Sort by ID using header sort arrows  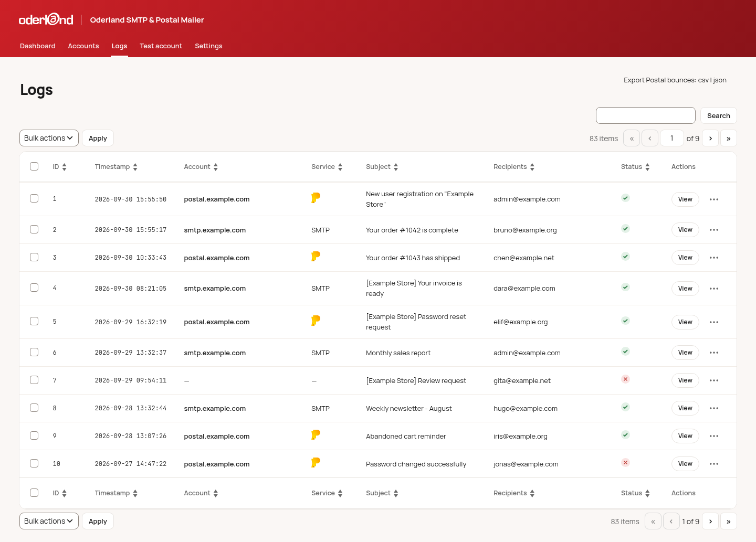click(64, 167)
